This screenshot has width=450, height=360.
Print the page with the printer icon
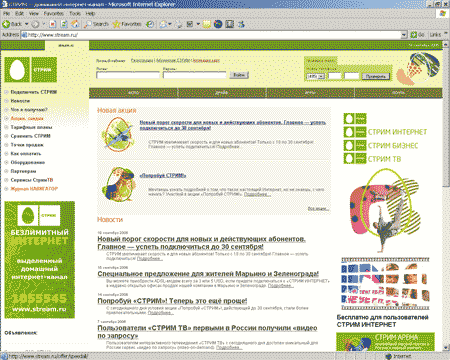pyautogui.click(x=179, y=24)
